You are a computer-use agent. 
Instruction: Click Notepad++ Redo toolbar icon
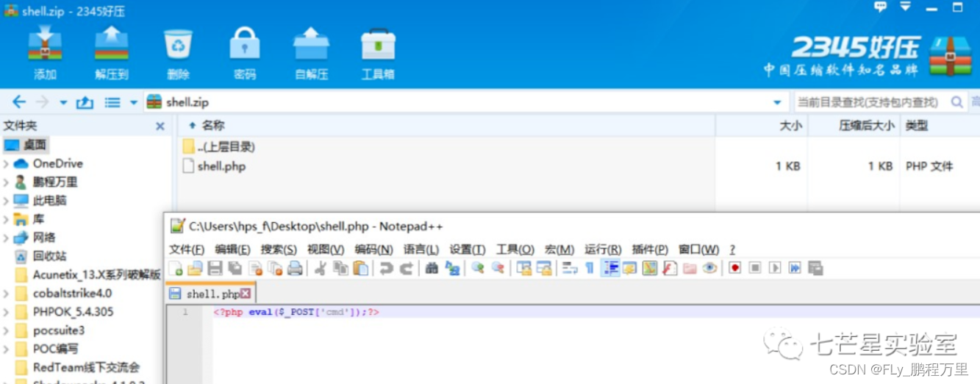[406, 268]
